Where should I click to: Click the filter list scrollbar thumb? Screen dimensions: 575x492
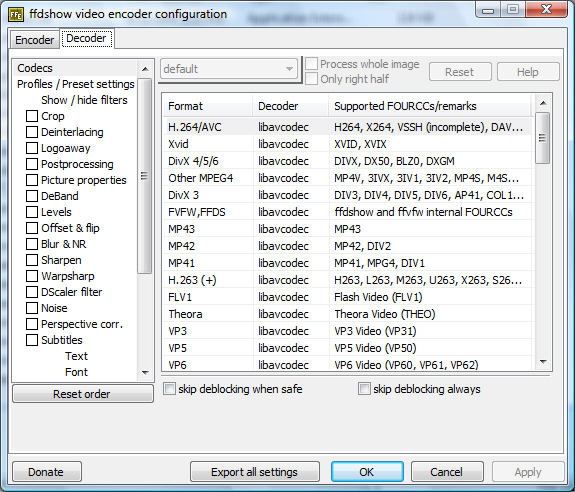pyautogui.click(x=145, y=176)
